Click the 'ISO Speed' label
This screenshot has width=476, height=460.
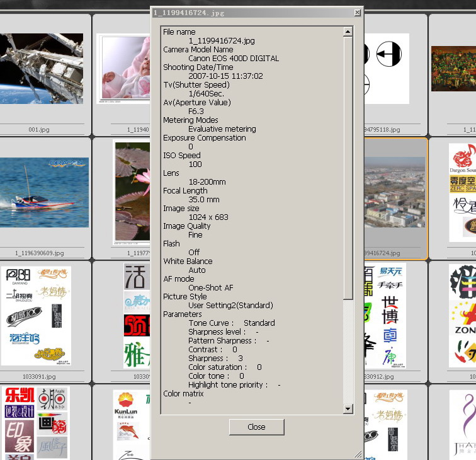[182, 155]
